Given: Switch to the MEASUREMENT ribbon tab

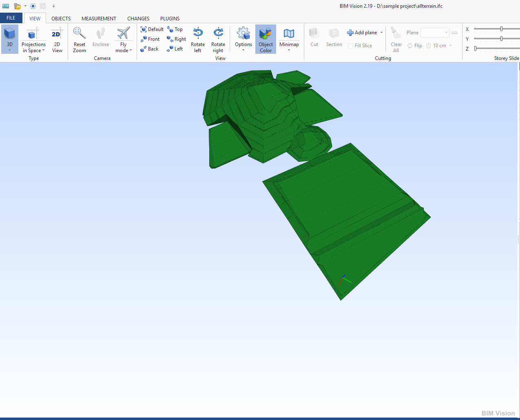Looking at the screenshot, I should coord(99,18).
